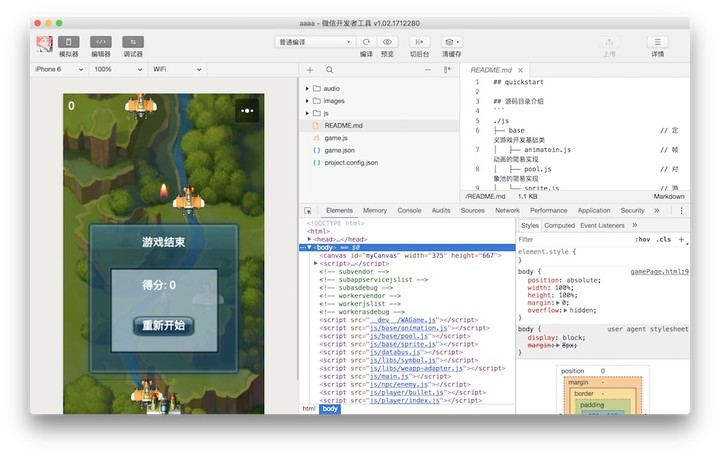
Task: Open the js/base/animation.js script link
Action: point(409,328)
